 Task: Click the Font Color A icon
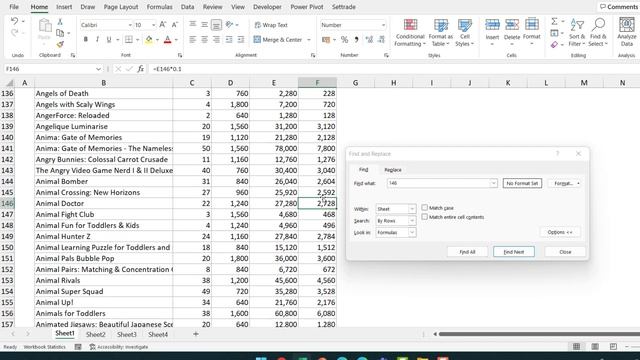coord(167,40)
